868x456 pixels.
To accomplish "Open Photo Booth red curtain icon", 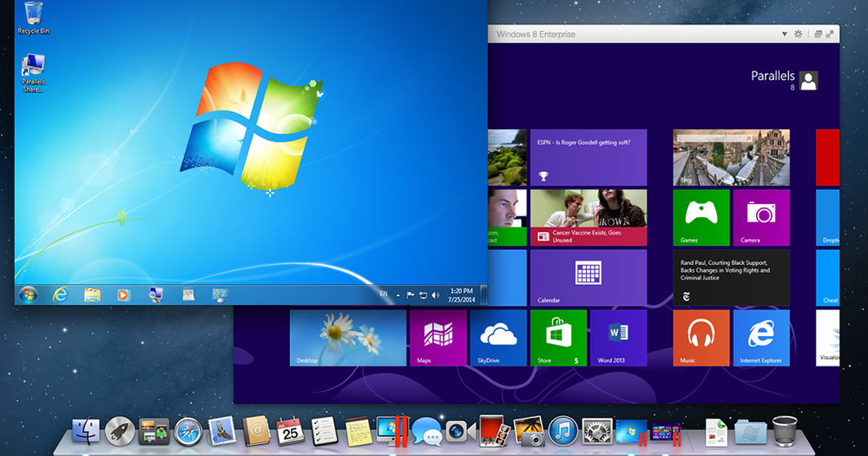I will click(x=495, y=431).
